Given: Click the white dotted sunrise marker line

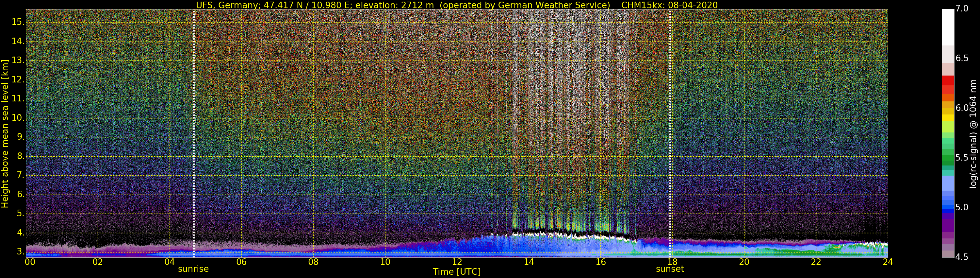Looking at the screenshot, I should point(194,133).
